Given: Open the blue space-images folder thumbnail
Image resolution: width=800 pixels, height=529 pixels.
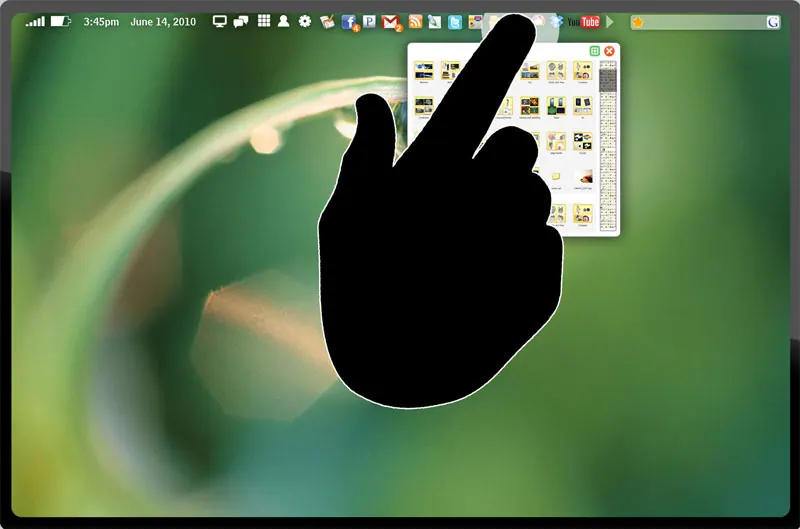Looking at the screenshot, I should point(423,70).
